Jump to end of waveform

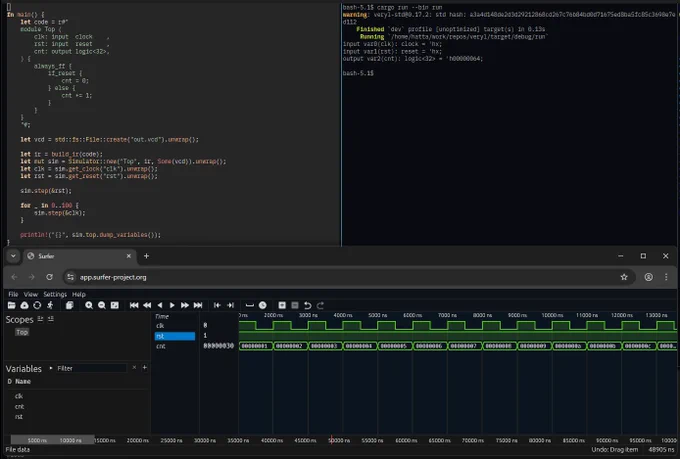tap(198, 305)
